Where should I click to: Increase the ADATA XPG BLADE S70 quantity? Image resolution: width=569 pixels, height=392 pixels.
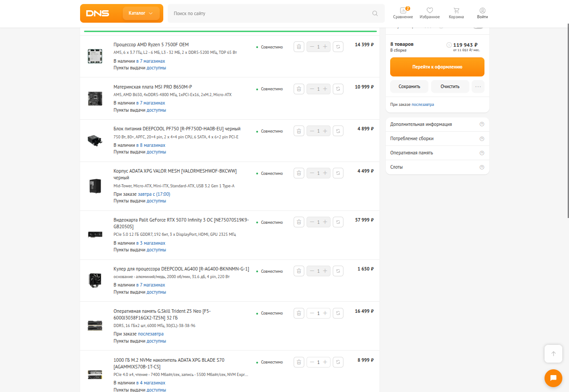coord(325,362)
